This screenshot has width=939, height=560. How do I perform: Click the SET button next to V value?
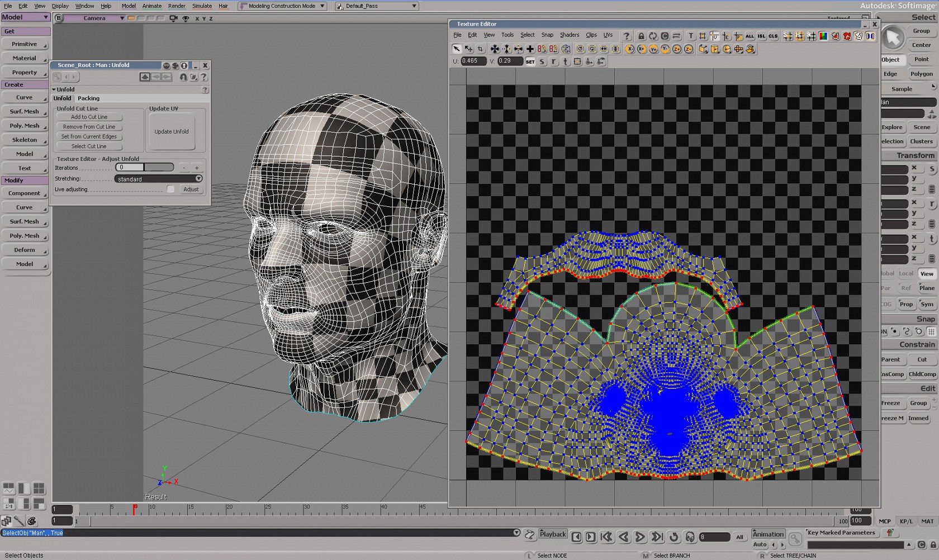tap(530, 61)
